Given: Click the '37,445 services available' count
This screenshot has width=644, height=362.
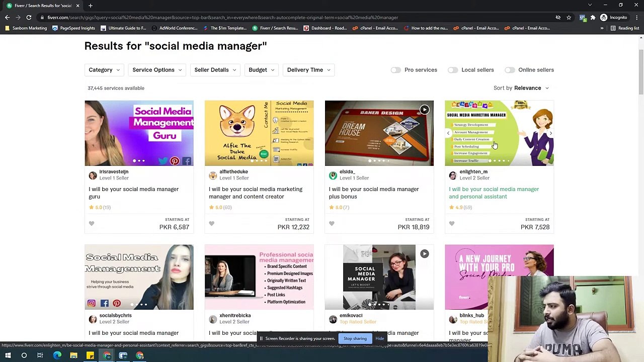Looking at the screenshot, I should tap(116, 88).
